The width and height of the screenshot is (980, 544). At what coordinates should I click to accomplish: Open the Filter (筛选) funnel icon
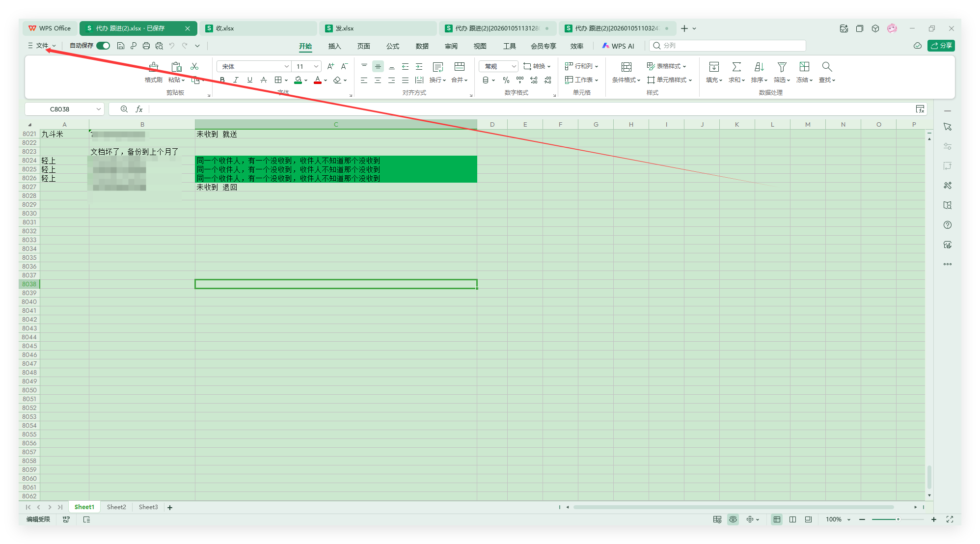pos(782,67)
